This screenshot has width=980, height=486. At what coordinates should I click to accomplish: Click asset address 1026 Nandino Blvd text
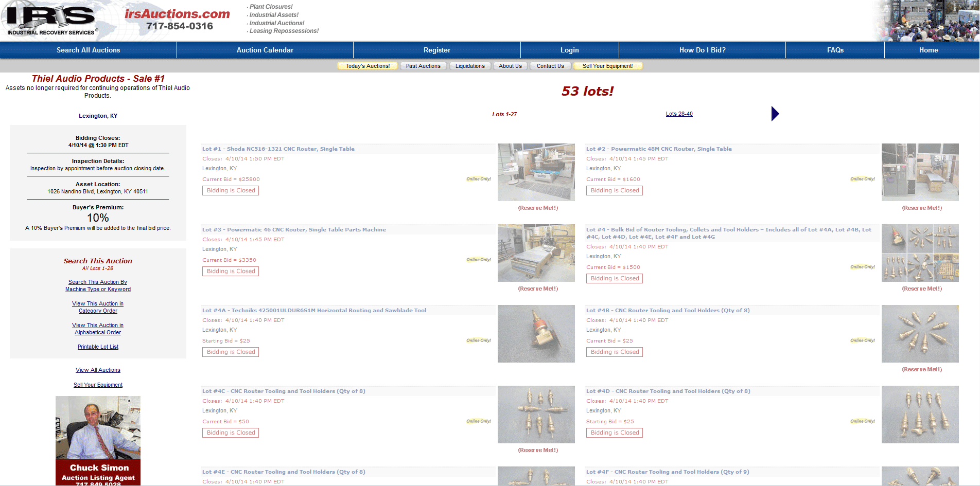click(98, 191)
